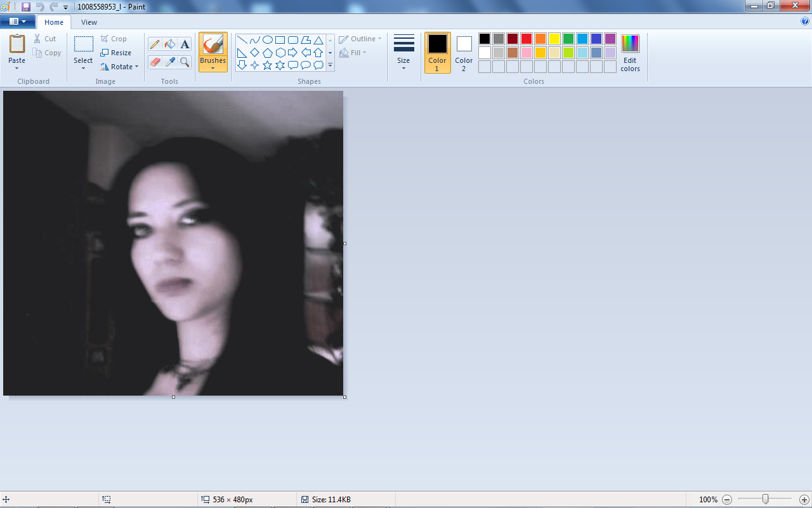Select the Color picker eyedropper
The image size is (812, 508).
(170, 62)
